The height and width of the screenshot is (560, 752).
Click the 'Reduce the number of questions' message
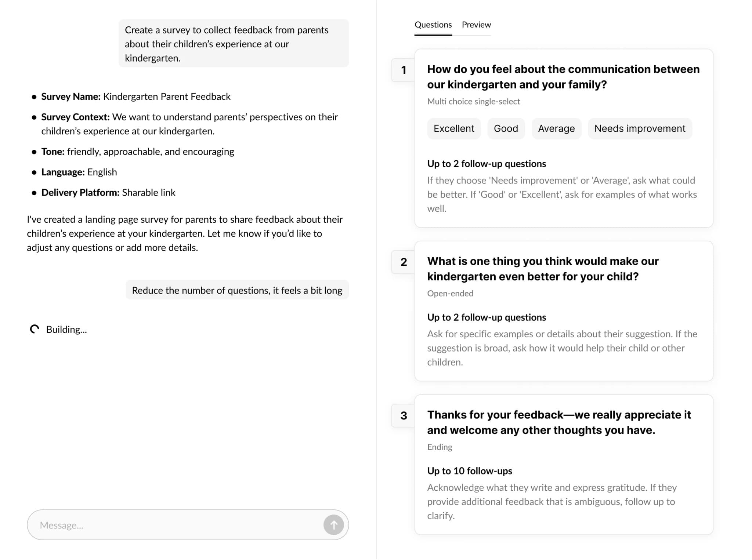point(237,290)
